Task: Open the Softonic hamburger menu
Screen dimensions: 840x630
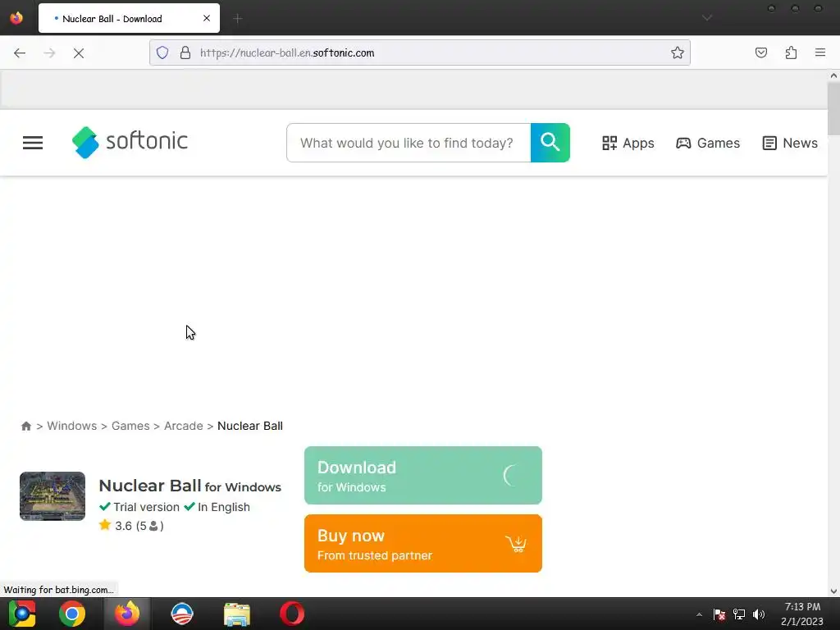Action: pyautogui.click(x=33, y=143)
